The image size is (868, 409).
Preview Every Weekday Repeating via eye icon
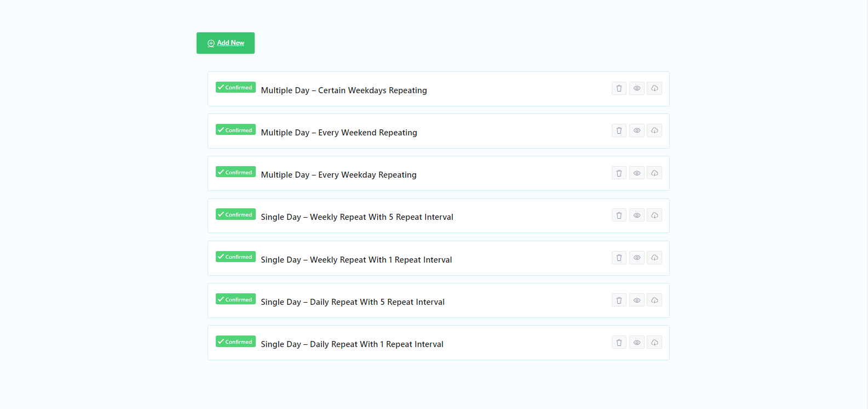pyautogui.click(x=636, y=173)
